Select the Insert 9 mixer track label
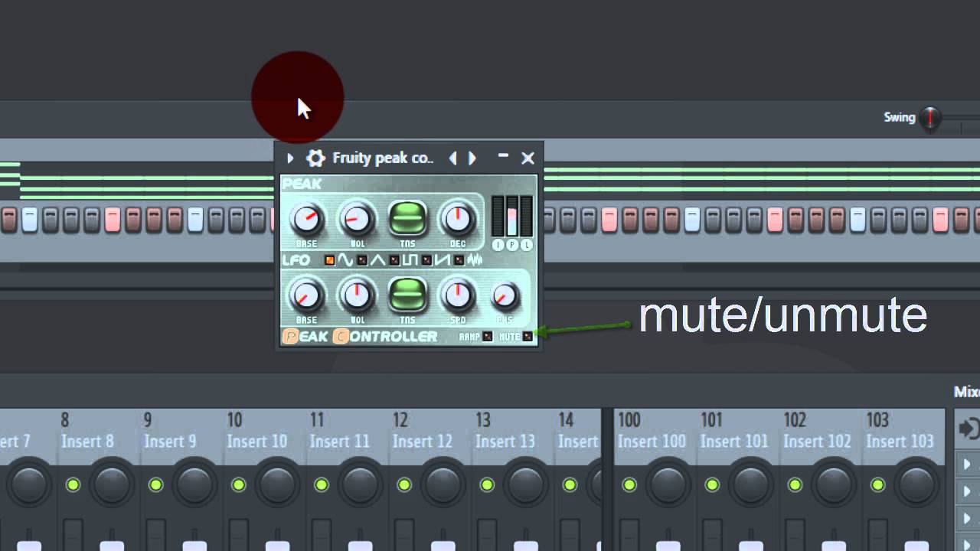 (x=170, y=442)
